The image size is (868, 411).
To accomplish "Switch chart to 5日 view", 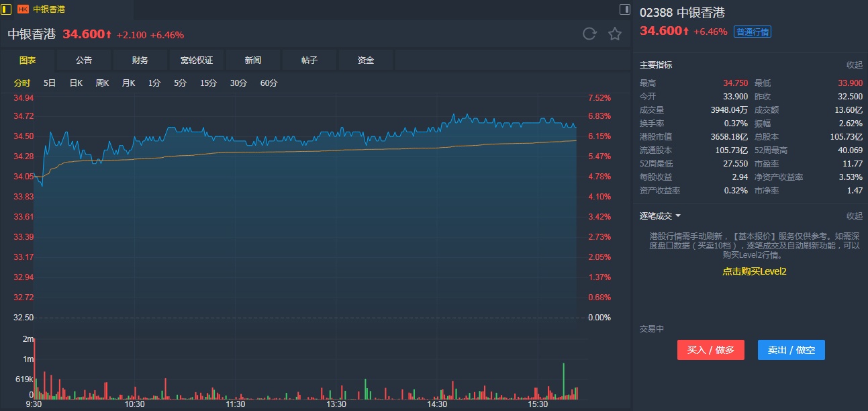I will pos(50,83).
